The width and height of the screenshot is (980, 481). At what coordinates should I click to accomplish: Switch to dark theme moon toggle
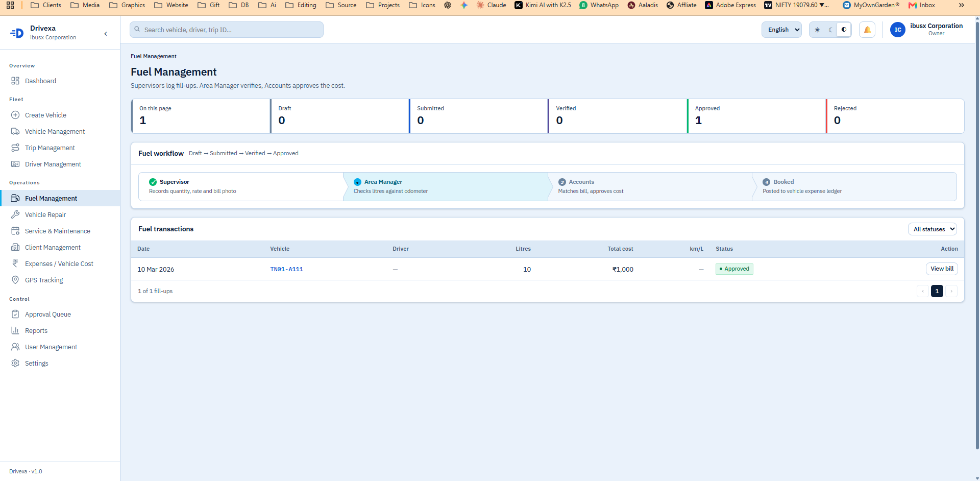pyautogui.click(x=830, y=30)
